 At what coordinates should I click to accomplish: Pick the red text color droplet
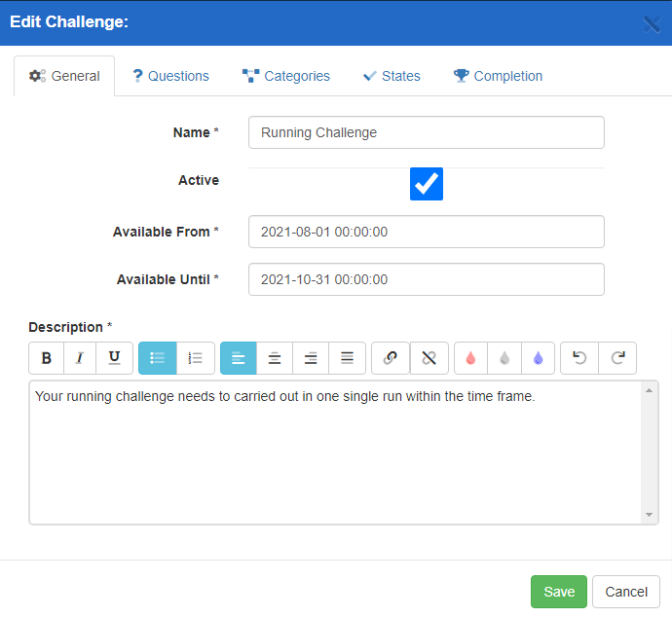coord(471,358)
